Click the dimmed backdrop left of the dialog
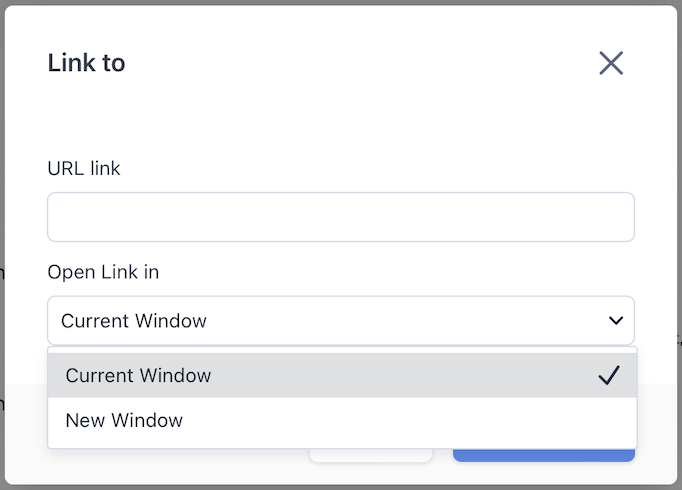Screen dimensions: 682x490 2,200
